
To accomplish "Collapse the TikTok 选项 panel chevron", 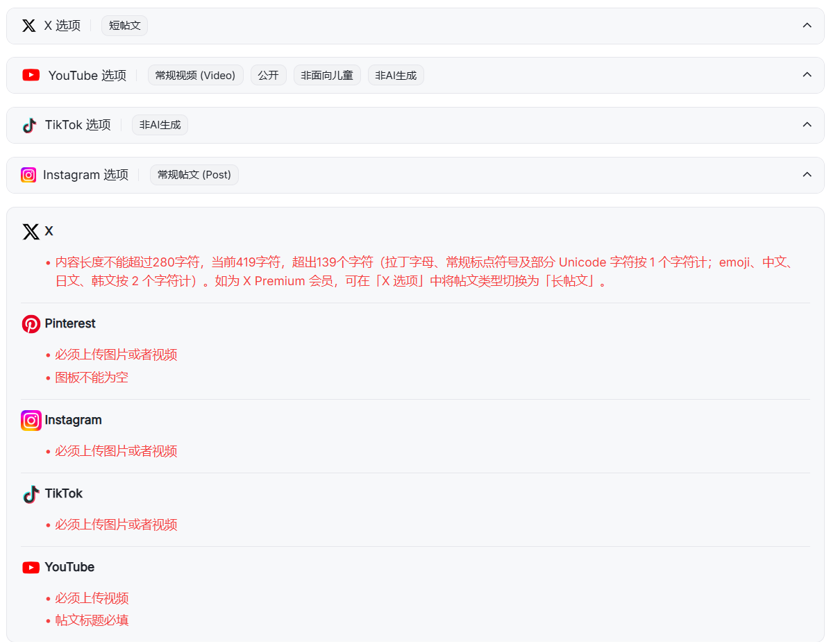I will pyautogui.click(x=807, y=124).
